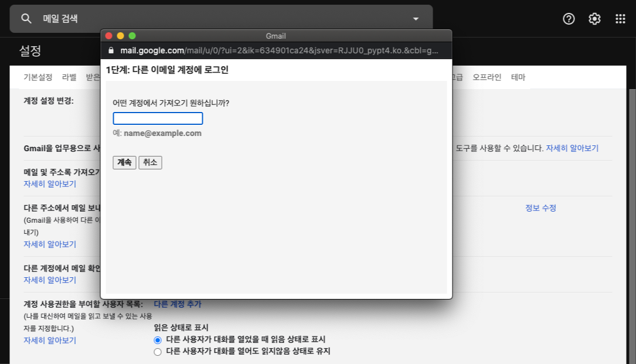Focus the import account email input field

tap(158, 118)
